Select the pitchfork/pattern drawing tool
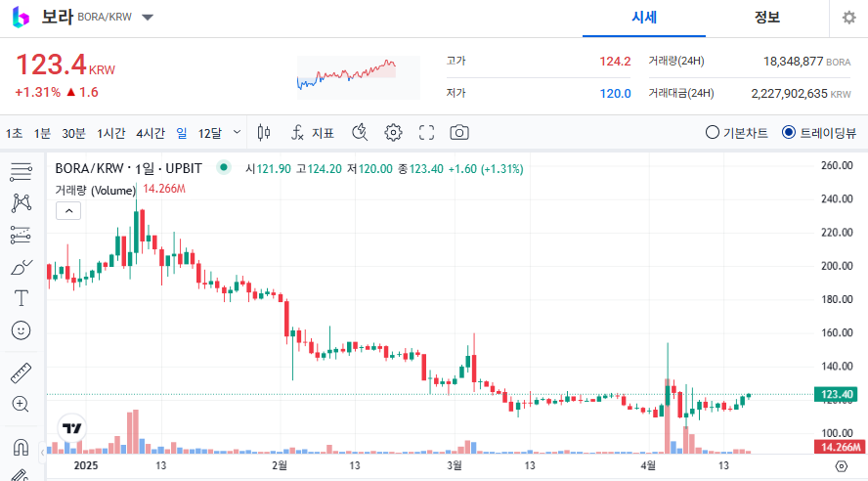 22,203
